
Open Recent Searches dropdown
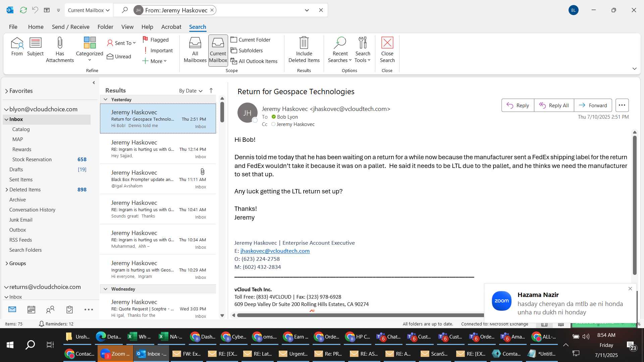coord(340,50)
